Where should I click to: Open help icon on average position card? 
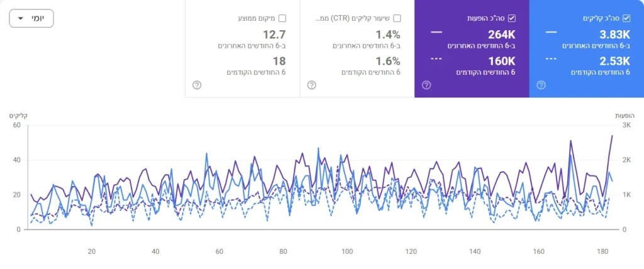coord(197,85)
